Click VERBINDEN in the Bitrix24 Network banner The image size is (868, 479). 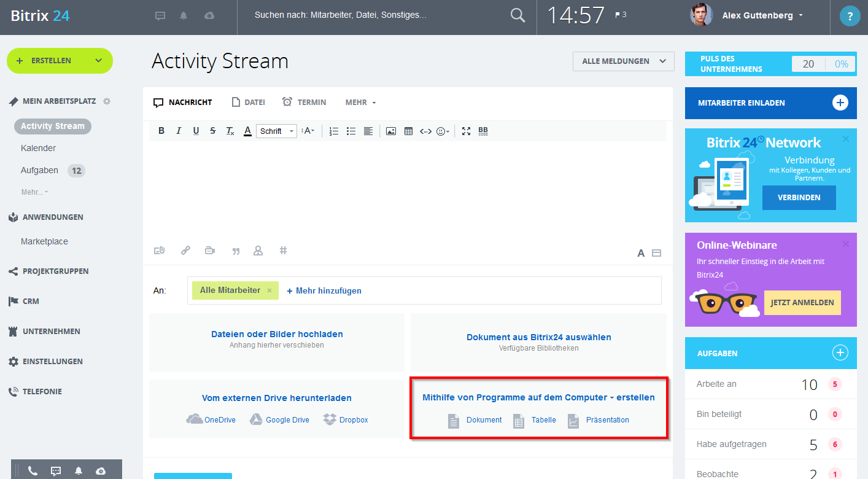click(x=799, y=197)
